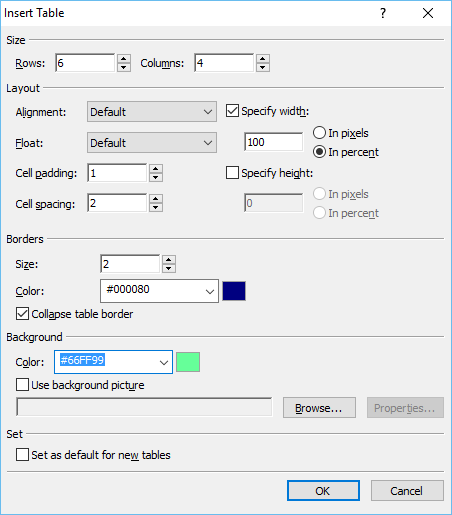Uncheck the Specify width checkbox
The height and width of the screenshot is (515, 452).
coord(232,111)
